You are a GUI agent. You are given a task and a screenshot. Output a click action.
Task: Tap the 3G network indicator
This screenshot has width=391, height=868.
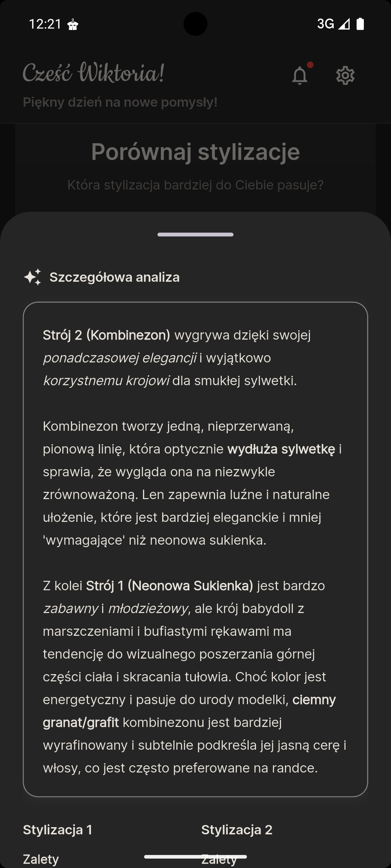[324, 24]
